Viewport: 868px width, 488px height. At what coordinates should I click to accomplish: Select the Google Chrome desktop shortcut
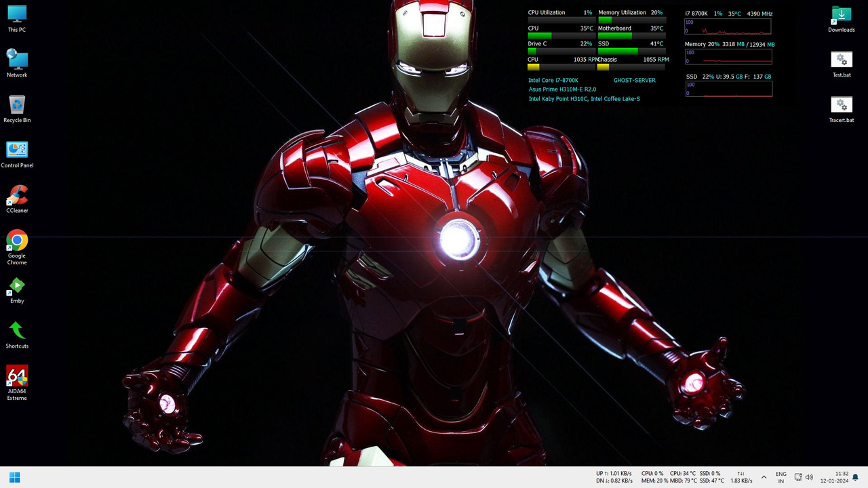[x=17, y=247]
